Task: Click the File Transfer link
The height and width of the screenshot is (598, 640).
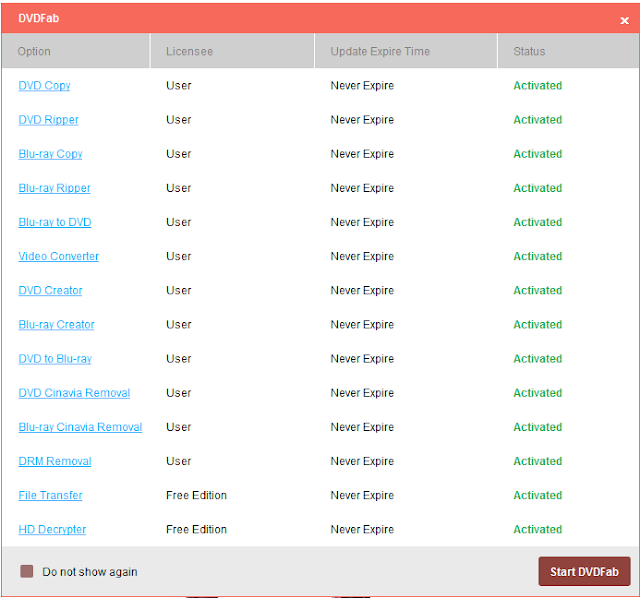Action: [x=51, y=495]
